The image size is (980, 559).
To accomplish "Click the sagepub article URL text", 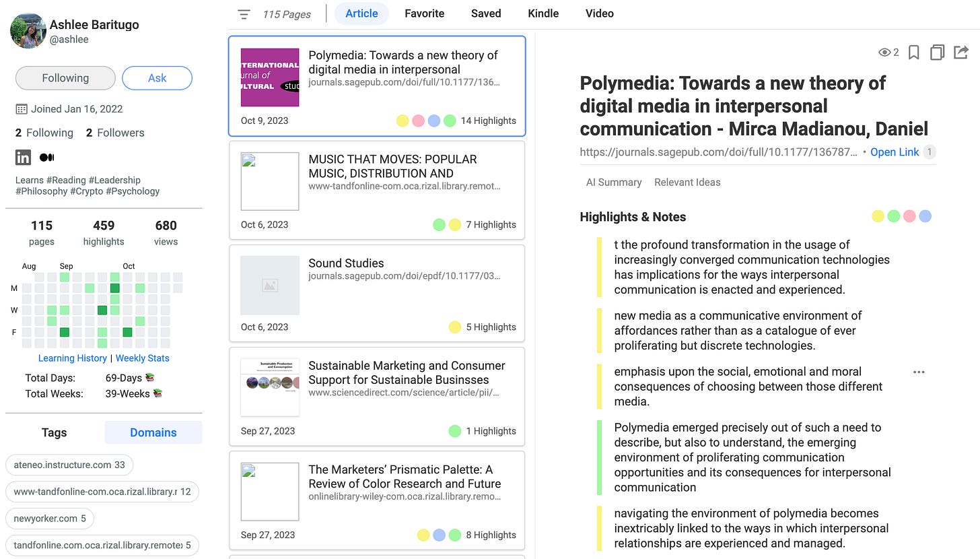I will tap(719, 152).
